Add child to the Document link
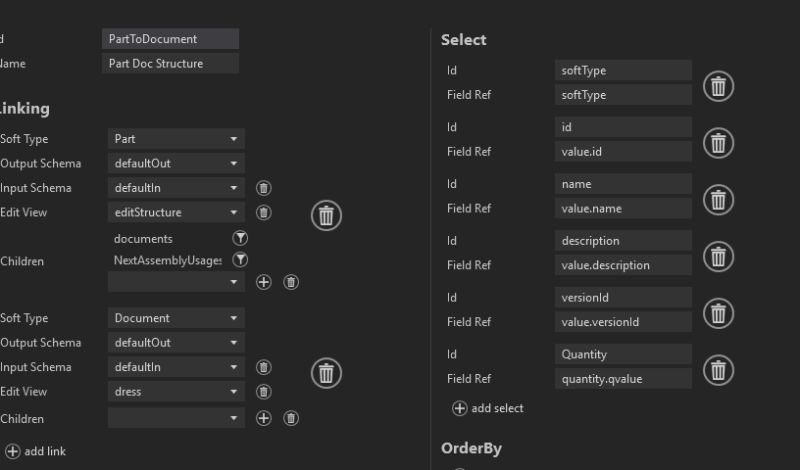800x470 pixels. tap(264, 418)
